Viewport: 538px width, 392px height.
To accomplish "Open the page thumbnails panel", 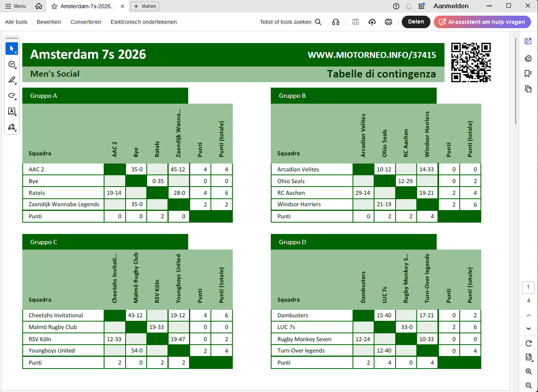I will (x=528, y=89).
